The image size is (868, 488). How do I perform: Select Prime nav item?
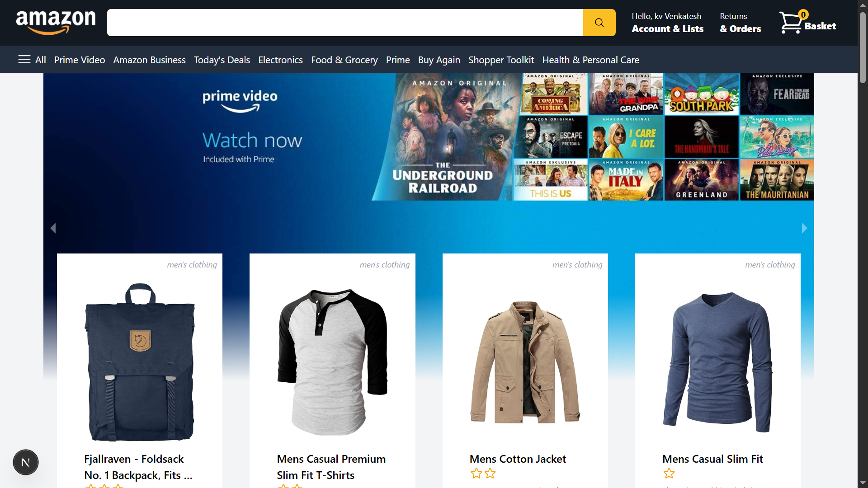398,60
